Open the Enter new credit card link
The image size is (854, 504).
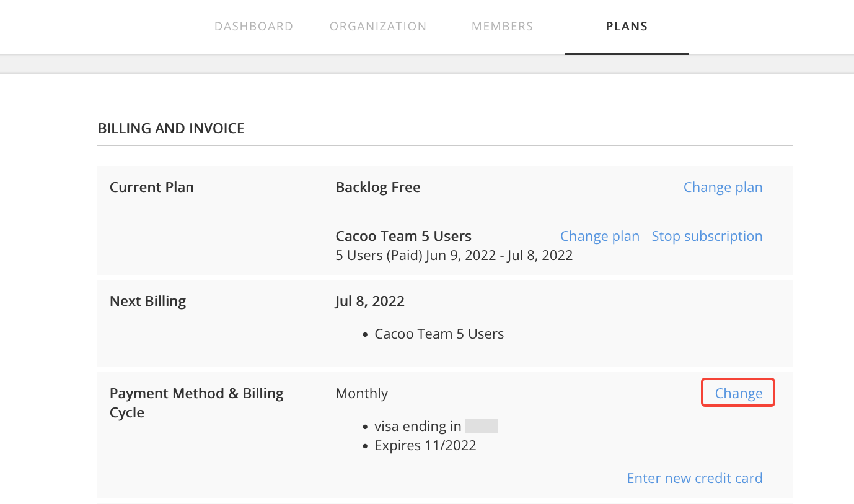point(695,478)
